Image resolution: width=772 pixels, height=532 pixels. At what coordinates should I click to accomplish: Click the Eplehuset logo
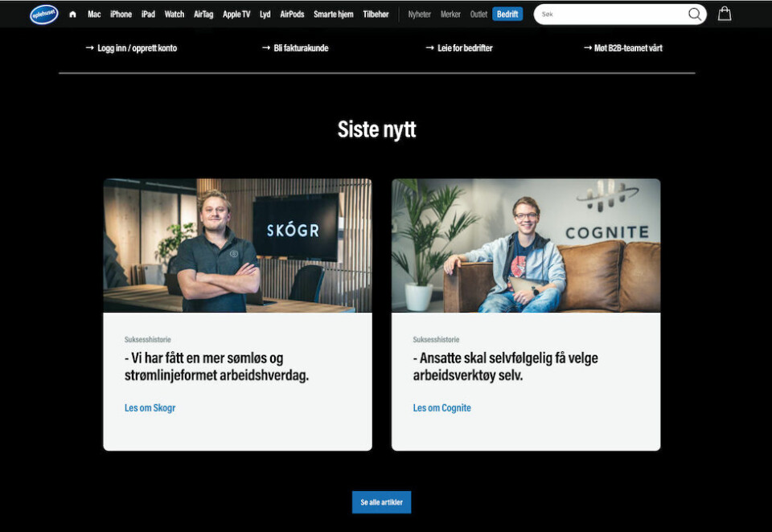(x=43, y=14)
